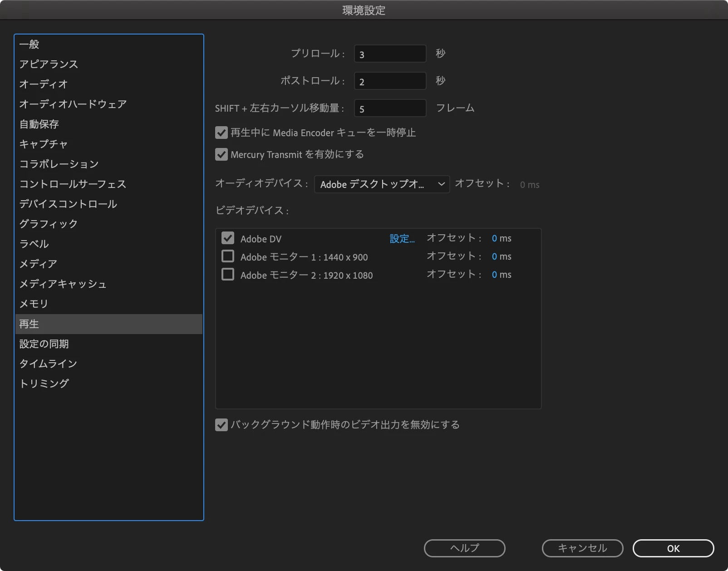Open メディア preferences
Viewport: 728px width, 571px height.
coord(108,264)
